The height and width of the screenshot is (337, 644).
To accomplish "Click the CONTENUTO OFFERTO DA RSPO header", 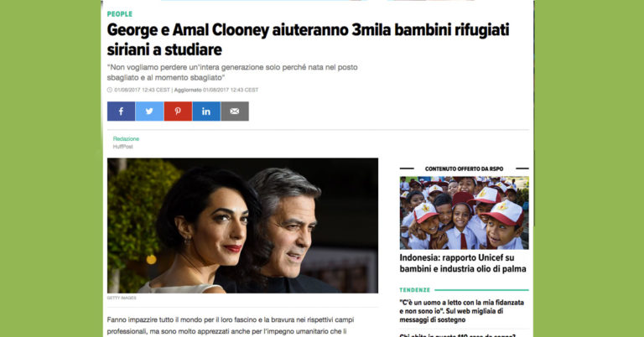I will pos(464,168).
